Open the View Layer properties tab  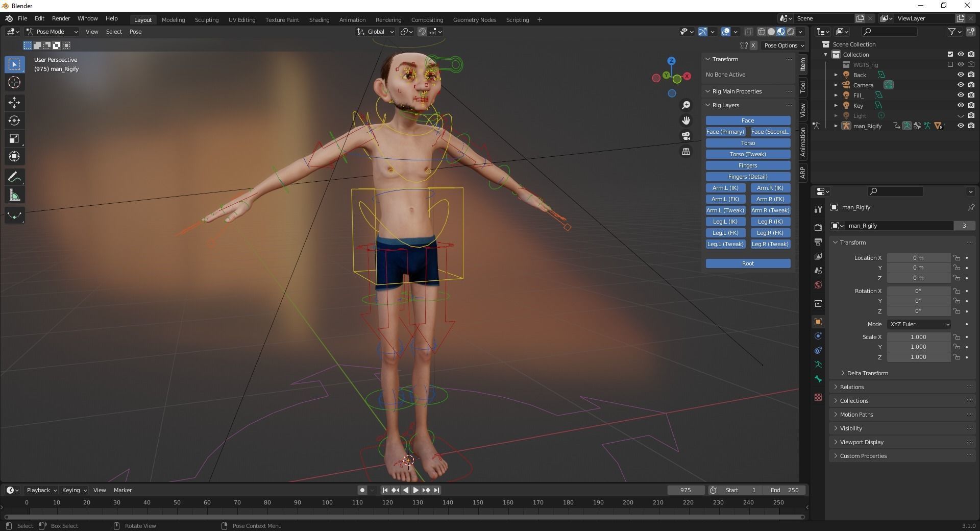click(x=818, y=256)
